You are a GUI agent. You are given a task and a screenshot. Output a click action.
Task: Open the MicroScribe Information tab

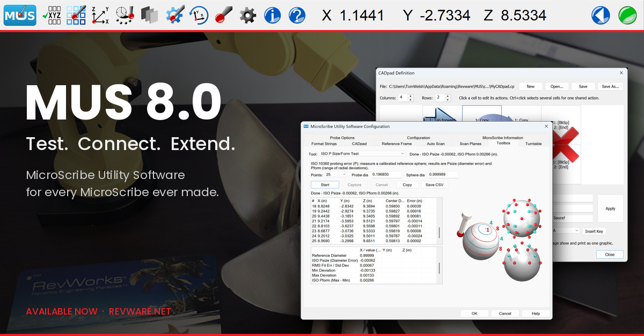(x=502, y=138)
